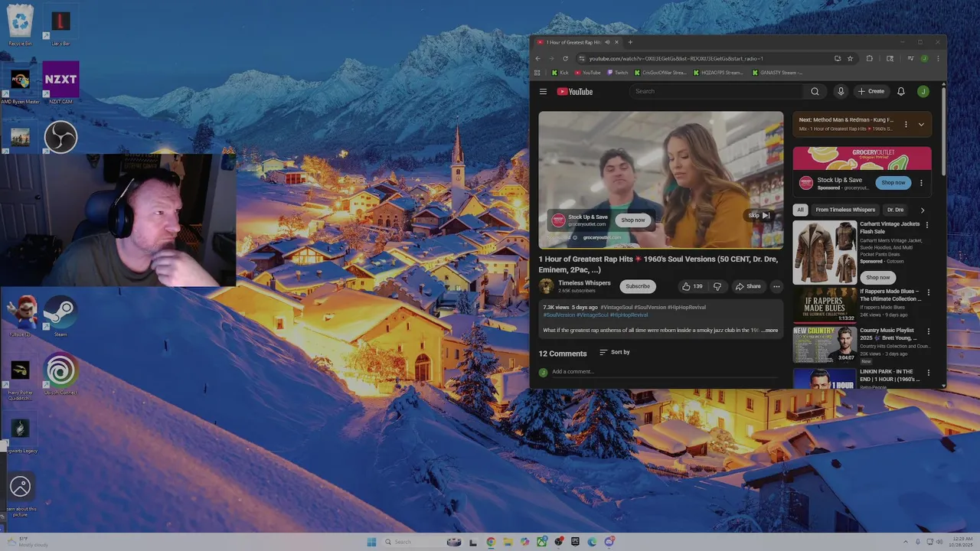Open GANASTY Stream bookmark

click(x=777, y=73)
